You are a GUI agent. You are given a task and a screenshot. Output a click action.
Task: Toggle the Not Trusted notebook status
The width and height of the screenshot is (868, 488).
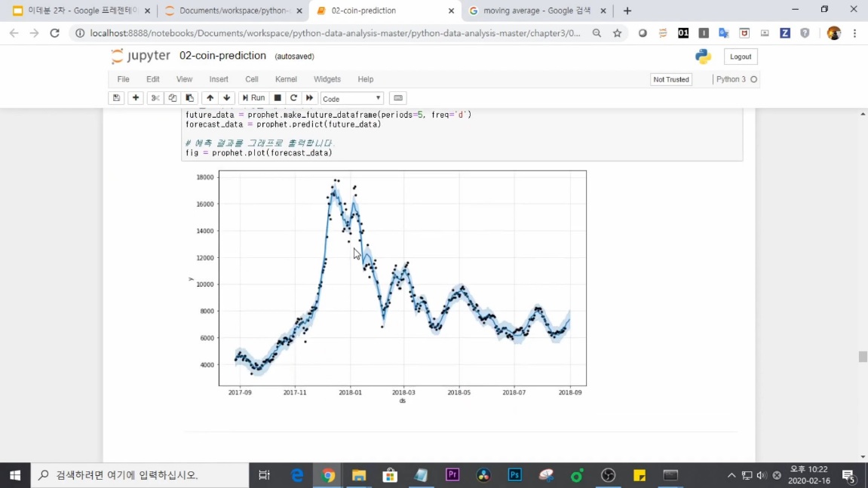(670, 79)
